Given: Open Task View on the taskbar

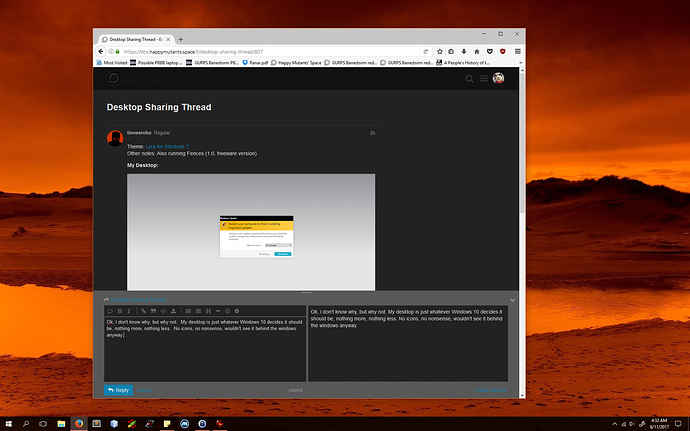Looking at the screenshot, I should coord(43,424).
